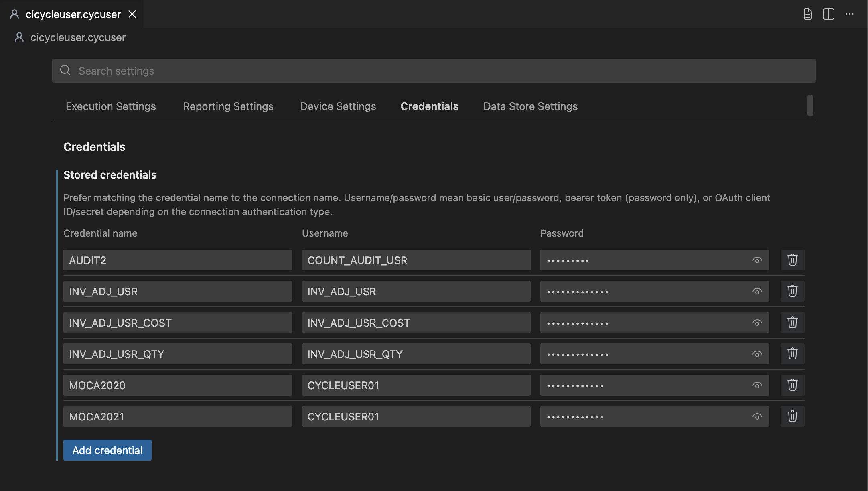Go to Device Settings tab

pos(338,106)
